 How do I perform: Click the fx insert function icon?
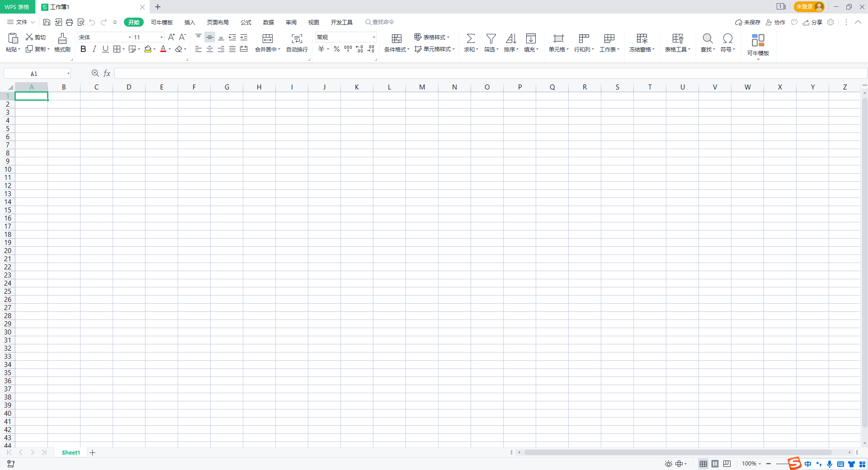(107, 73)
